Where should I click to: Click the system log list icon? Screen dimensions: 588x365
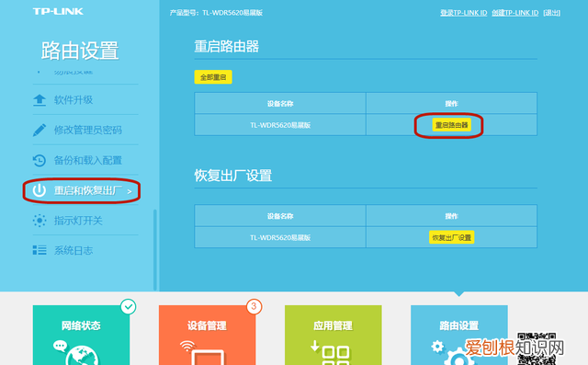tap(40, 250)
